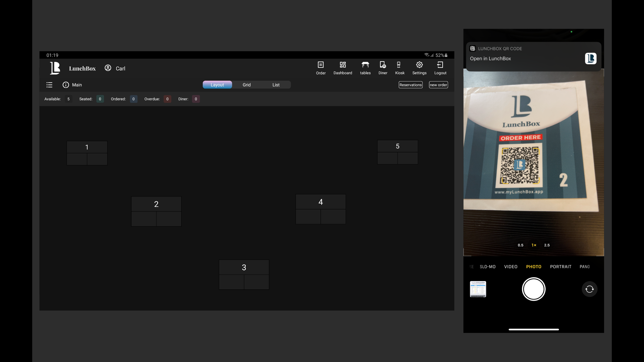Open the hamburger list menu icon
Image resolution: width=644 pixels, height=362 pixels.
(x=49, y=85)
